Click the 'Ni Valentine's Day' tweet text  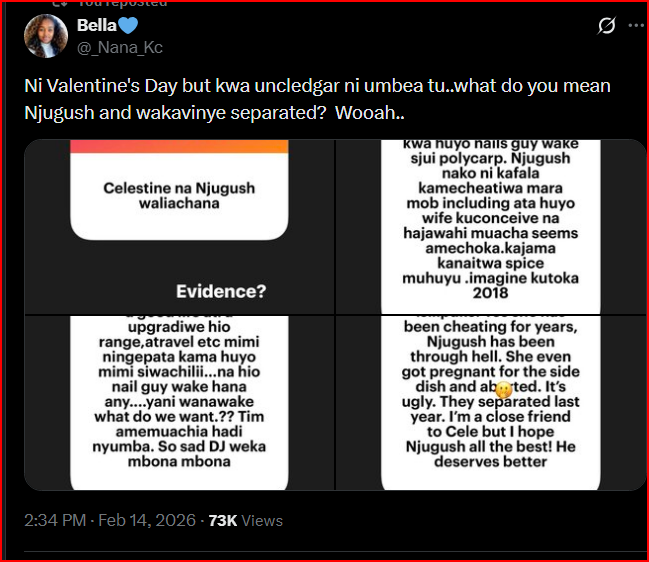point(200,86)
